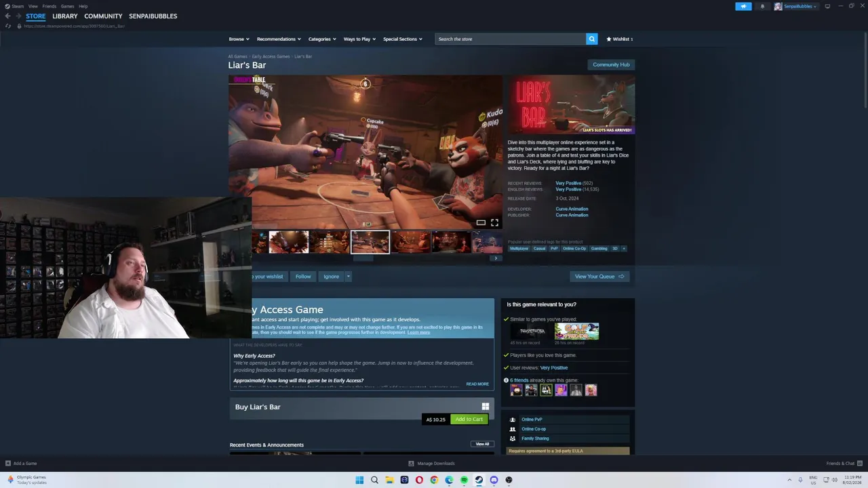Switch to the LIBRARY tab
The height and width of the screenshot is (488, 868).
pyautogui.click(x=65, y=16)
